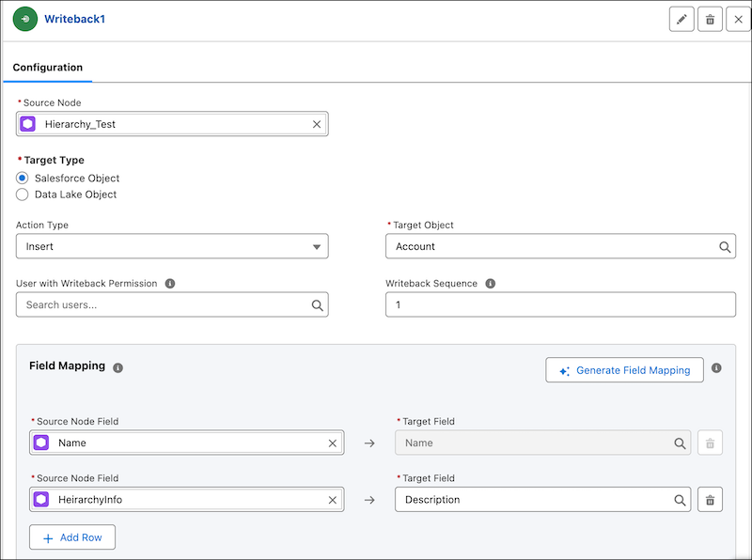Close the Writeback1 panel
Image resolution: width=752 pixels, height=560 pixels.
[738, 20]
